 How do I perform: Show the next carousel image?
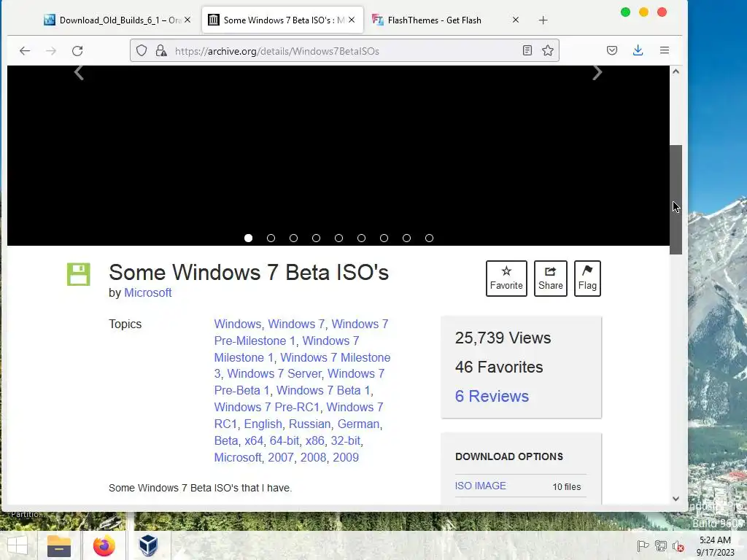pyautogui.click(x=597, y=72)
